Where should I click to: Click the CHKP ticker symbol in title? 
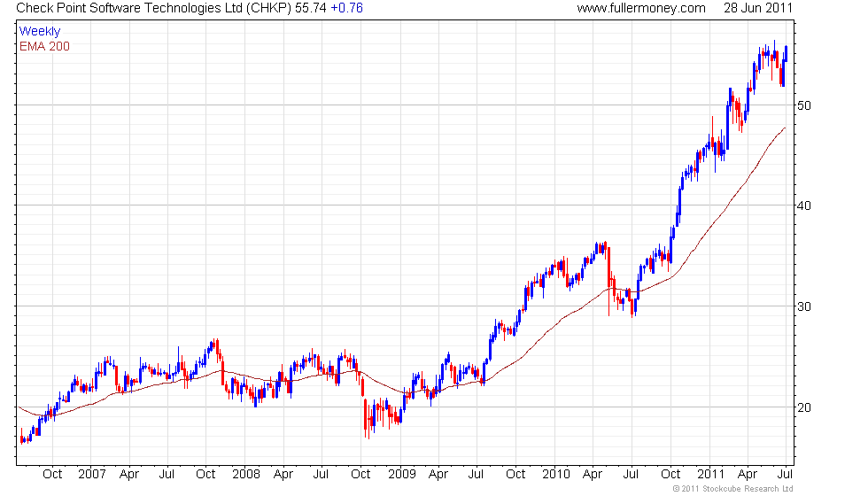coord(267,8)
